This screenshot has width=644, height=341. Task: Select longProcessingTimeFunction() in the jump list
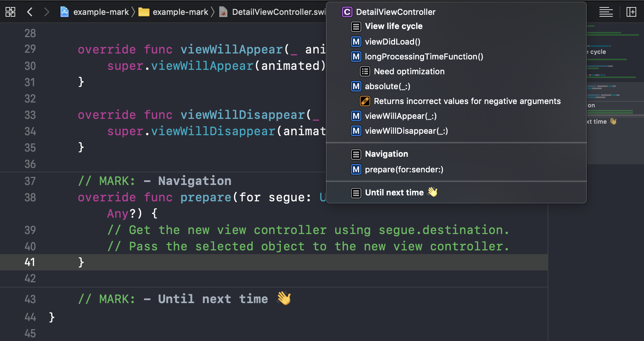(424, 56)
